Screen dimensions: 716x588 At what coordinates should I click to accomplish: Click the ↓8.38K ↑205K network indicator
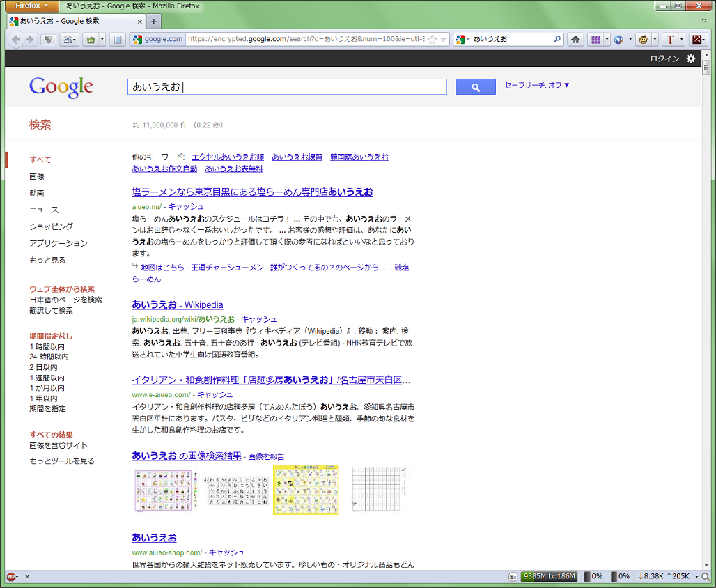click(665, 576)
